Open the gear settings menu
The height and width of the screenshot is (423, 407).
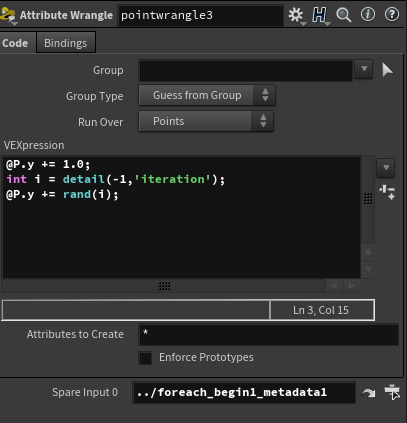coord(296,15)
